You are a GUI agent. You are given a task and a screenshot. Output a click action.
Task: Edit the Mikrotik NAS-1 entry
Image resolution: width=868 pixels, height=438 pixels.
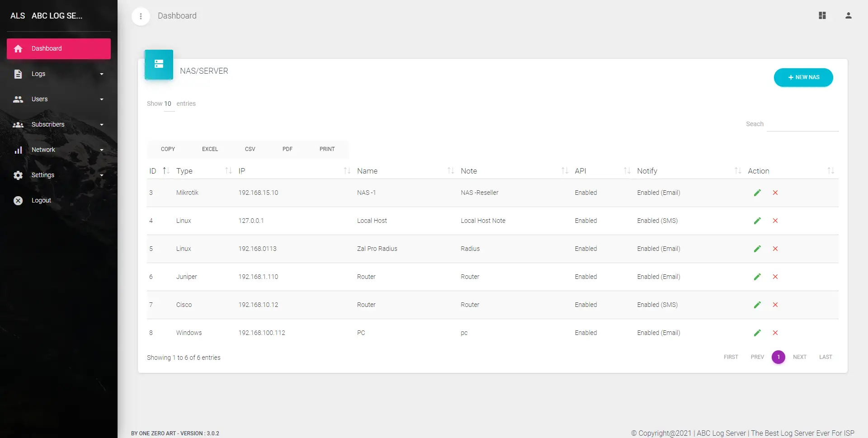757,193
